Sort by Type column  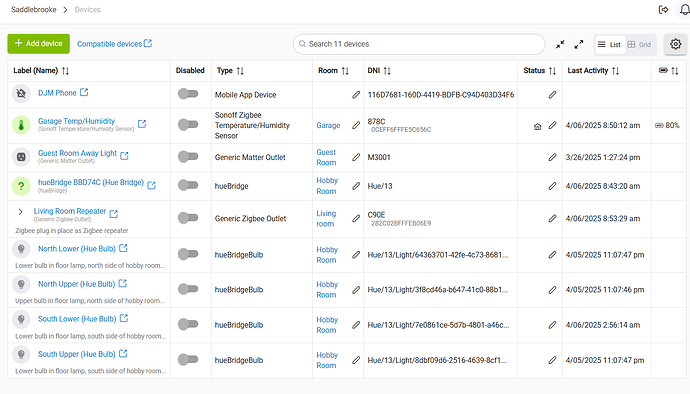tap(240, 71)
